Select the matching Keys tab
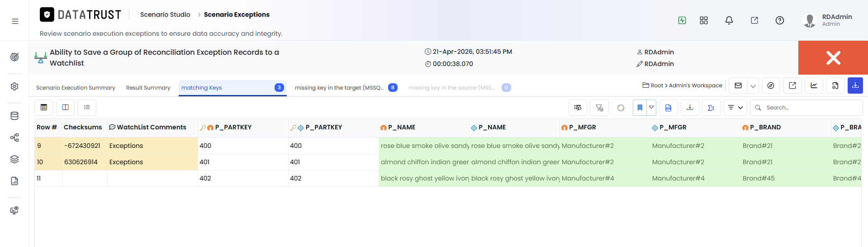Screen dimensions: 868x247 [232, 88]
